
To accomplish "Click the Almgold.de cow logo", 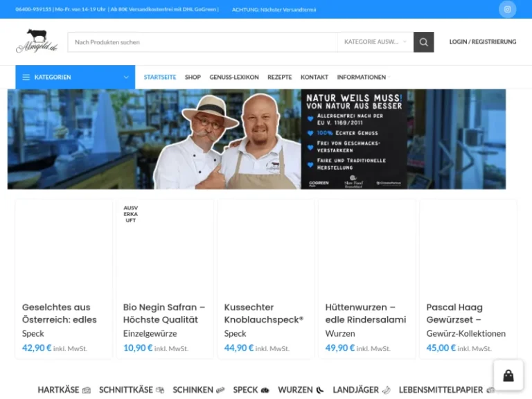I will click(37, 42).
